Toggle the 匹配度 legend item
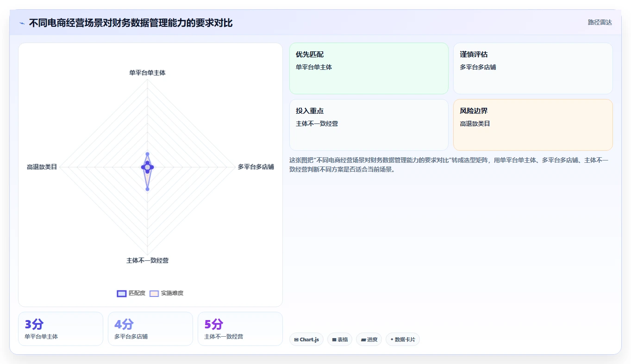This screenshot has height=364, width=631. click(x=131, y=293)
